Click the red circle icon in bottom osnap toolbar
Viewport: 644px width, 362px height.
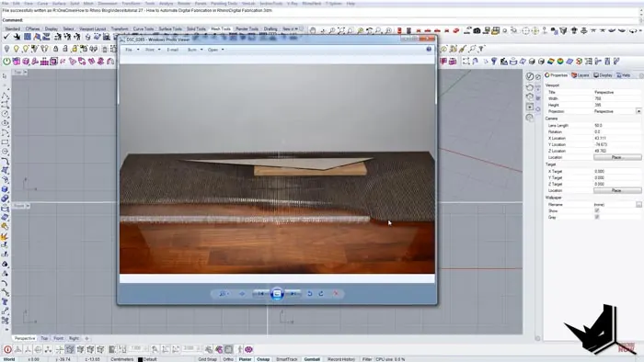(7, 349)
